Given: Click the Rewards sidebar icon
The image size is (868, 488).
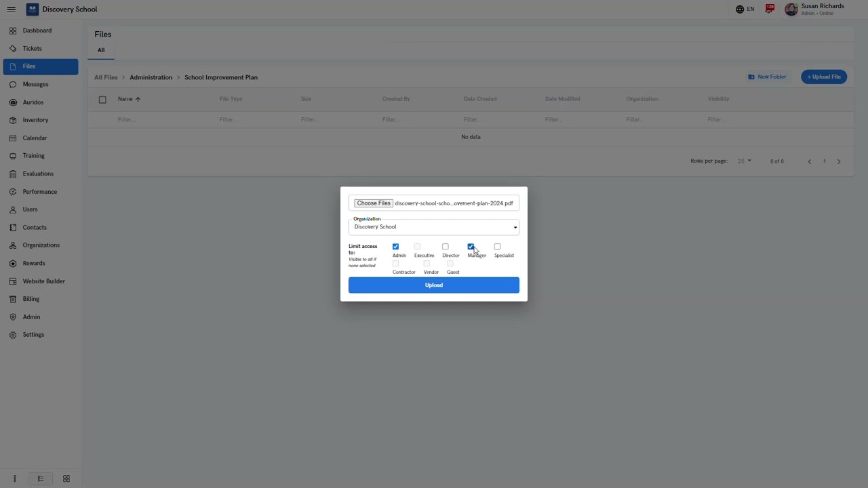Looking at the screenshot, I should pos(13,264).
